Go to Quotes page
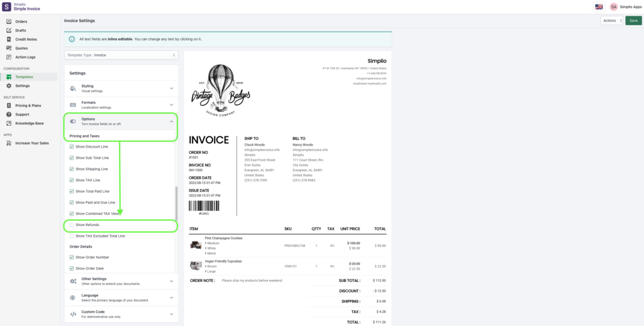644x326 pixels. tap(21, 48)
